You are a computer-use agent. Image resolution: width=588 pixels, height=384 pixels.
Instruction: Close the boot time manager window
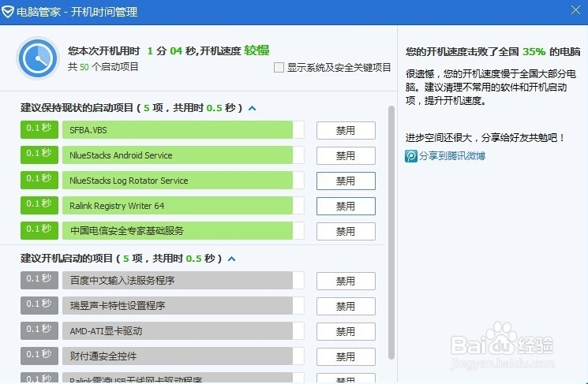tap(575, 10)
